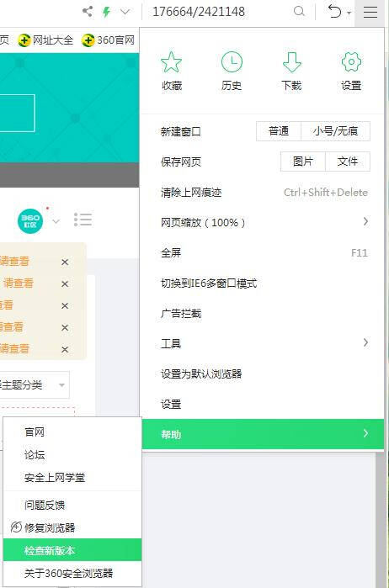This screenshot has width=389, height=588.
Task: Click the hamburger main menu icon
Action: click(x=370, y=13)
